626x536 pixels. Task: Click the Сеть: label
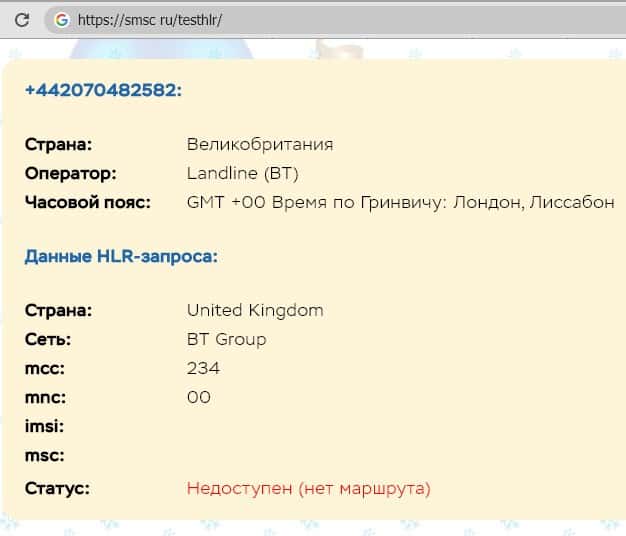tap(48, 340)
